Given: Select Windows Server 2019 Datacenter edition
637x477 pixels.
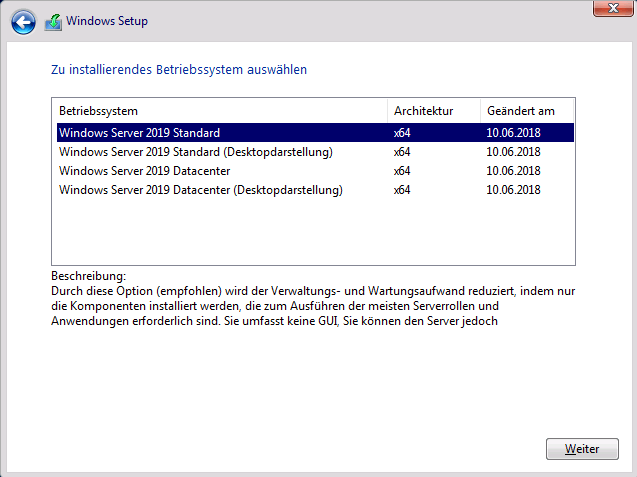Looking at the screenshot, I should pos(145,171).
